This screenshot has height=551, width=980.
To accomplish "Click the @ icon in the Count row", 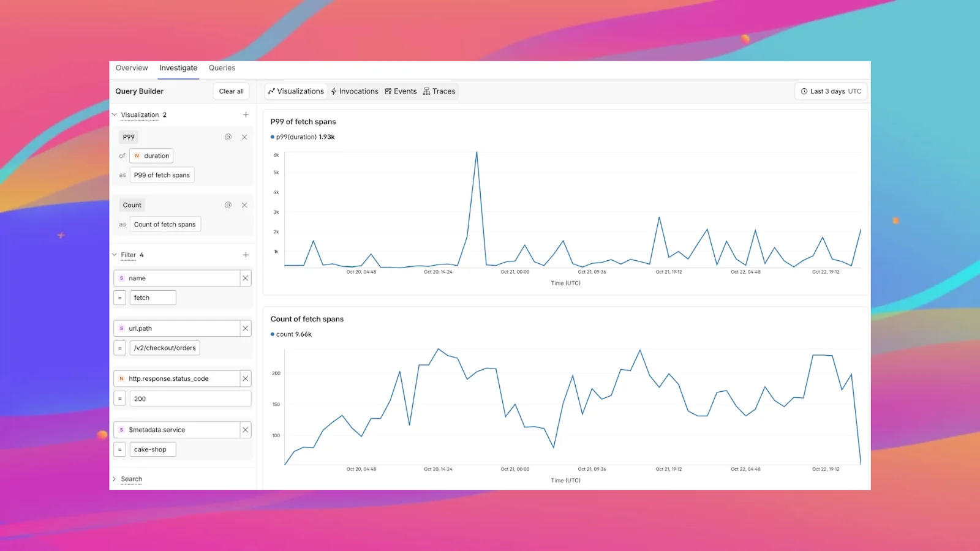I will [x=228, y=205].
